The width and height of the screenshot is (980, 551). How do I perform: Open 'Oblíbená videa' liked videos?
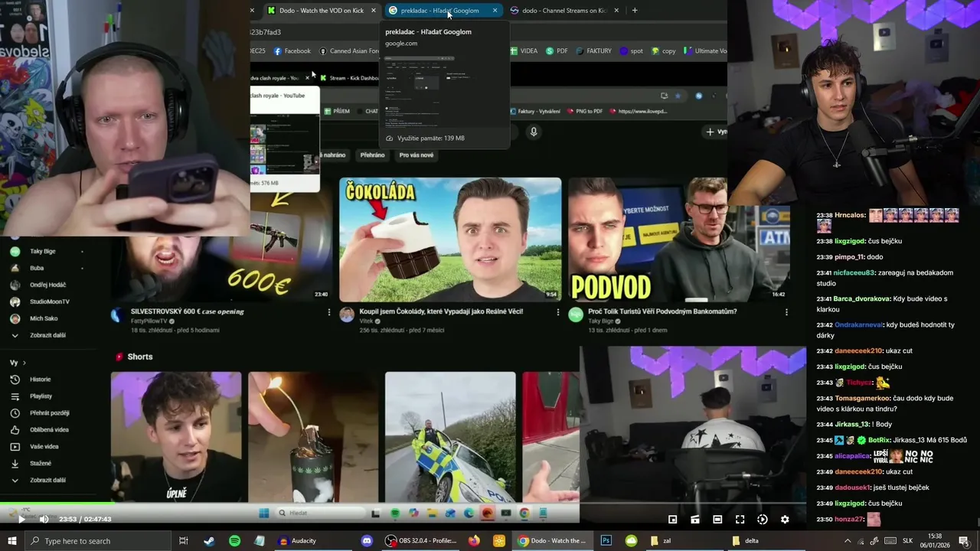(47, 430)
